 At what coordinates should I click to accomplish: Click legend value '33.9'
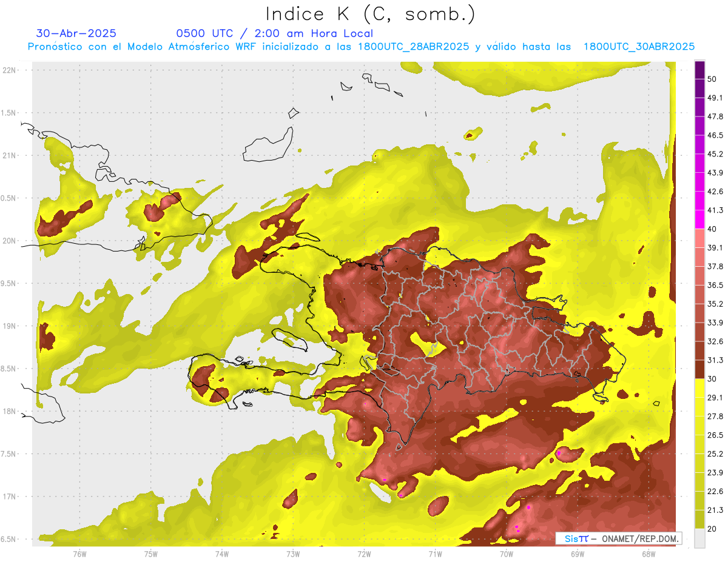click(x=715, y=323)
